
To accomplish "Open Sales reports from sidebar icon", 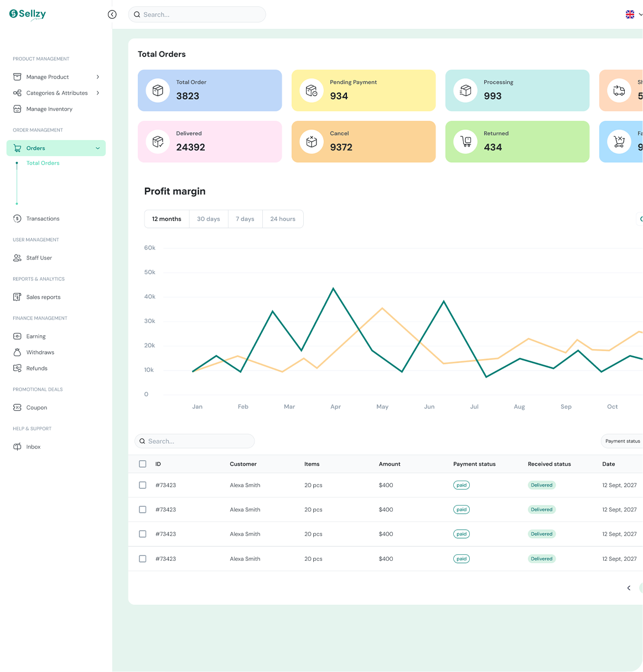I will [17, 297].
